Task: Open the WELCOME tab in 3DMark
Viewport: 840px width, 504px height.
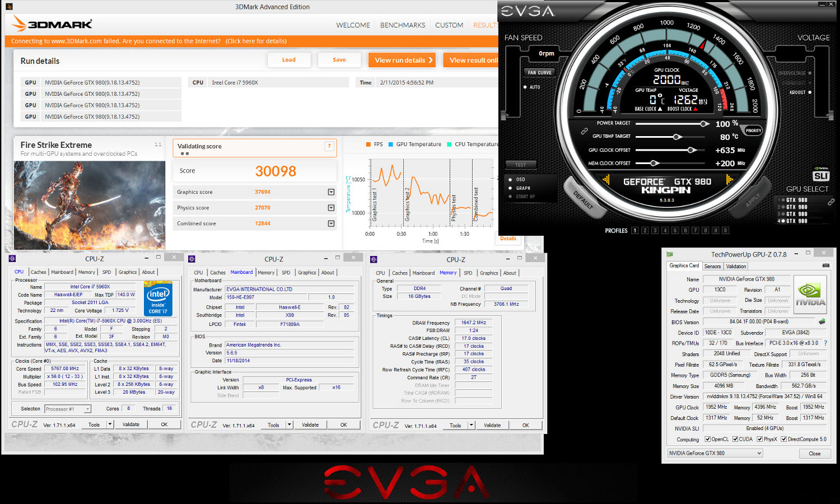Action: [353, 25]
